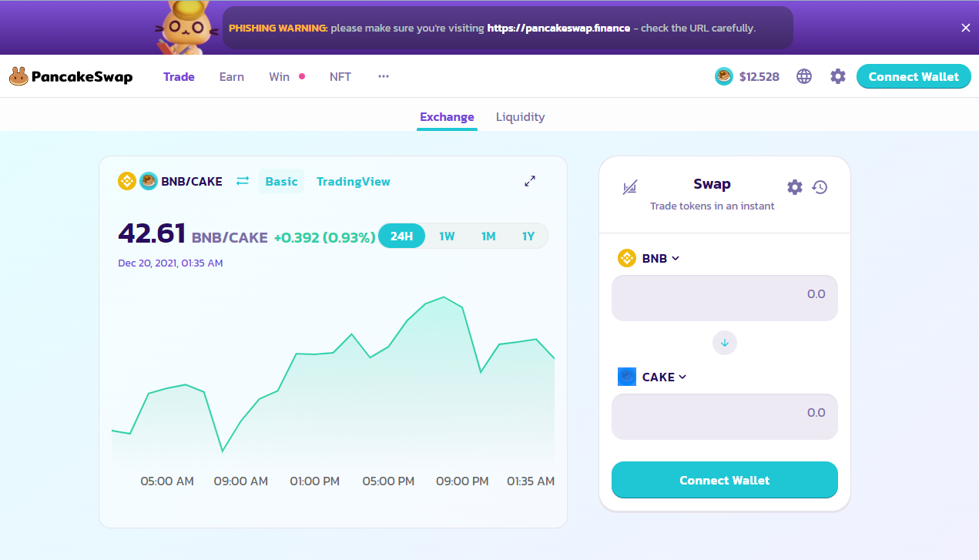Click the pancakeswap.finance URL in warning

[558, 28]
